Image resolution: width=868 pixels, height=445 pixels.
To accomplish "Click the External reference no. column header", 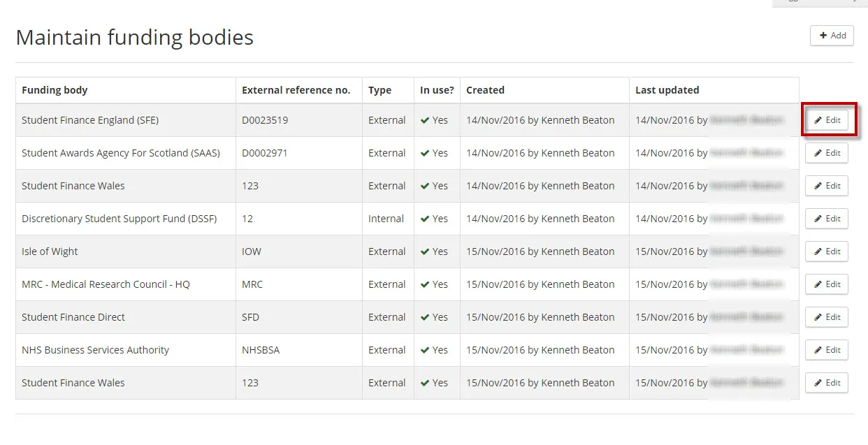I will coord(296,90).
